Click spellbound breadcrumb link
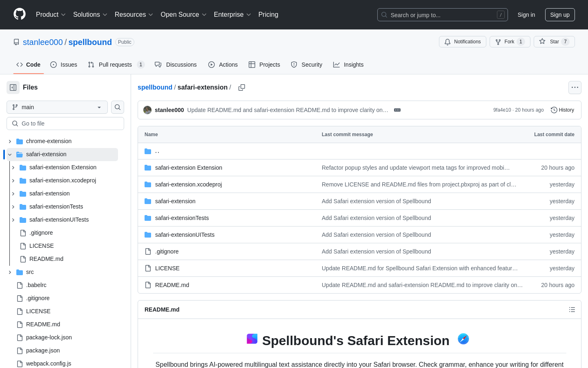 pos(155,87)
